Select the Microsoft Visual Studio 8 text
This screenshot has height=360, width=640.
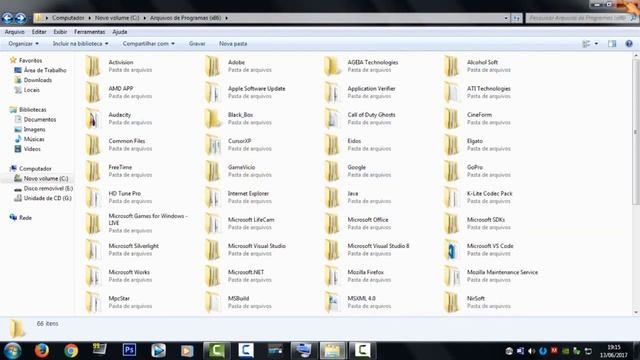click(378, 246)
